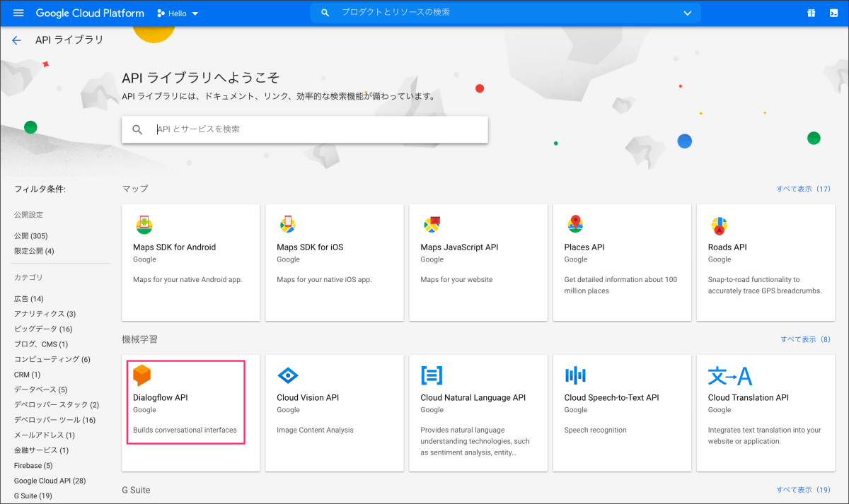This screenshot has width=849, height=504.
Task: Select the ビッグデータ (16) category
Action: coord(43,329)
